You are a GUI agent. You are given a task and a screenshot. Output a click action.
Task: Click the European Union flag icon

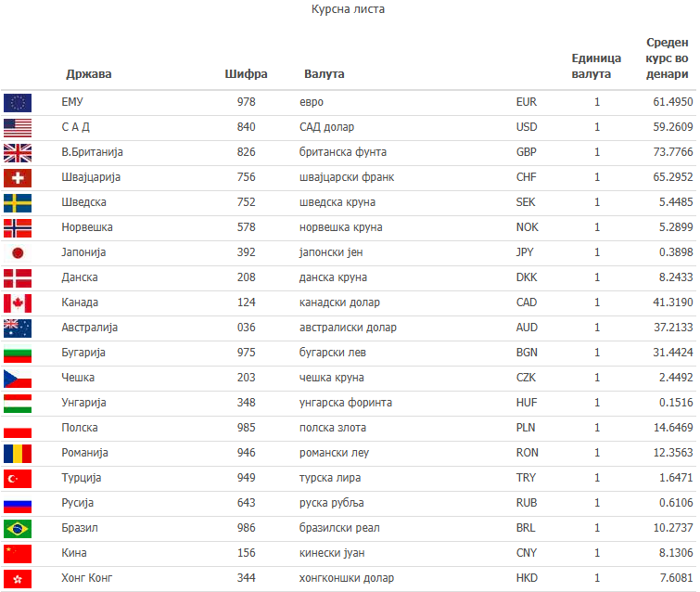(18, 102)
